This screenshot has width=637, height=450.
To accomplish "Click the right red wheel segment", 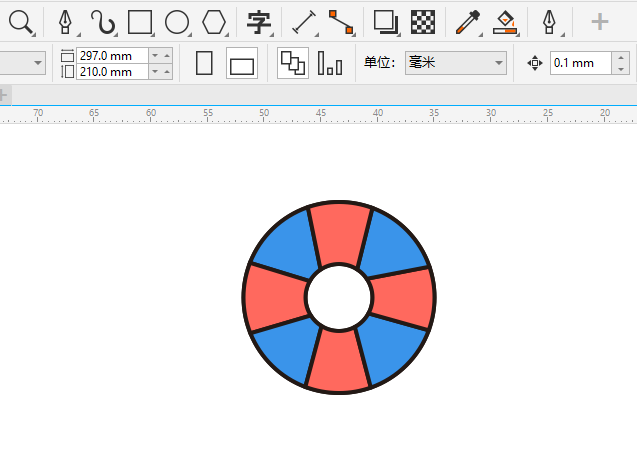I will click(x=404, y=297).
